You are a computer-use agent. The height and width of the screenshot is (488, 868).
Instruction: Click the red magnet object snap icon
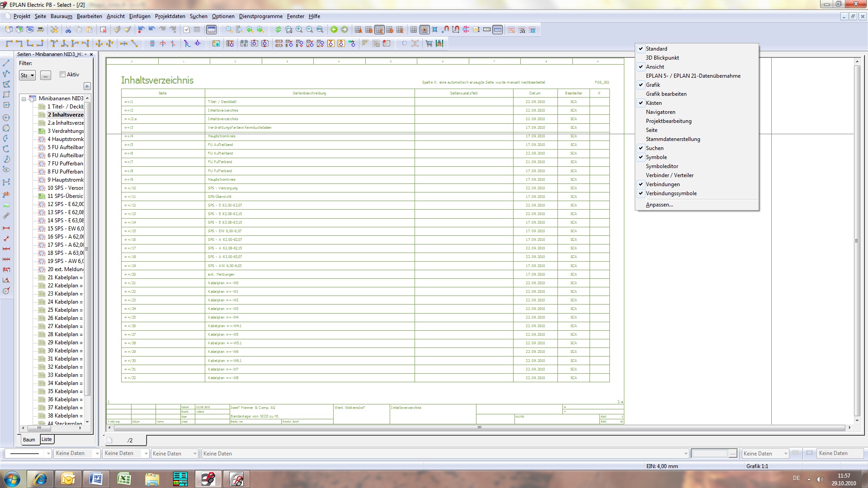(x=445, y=30)
